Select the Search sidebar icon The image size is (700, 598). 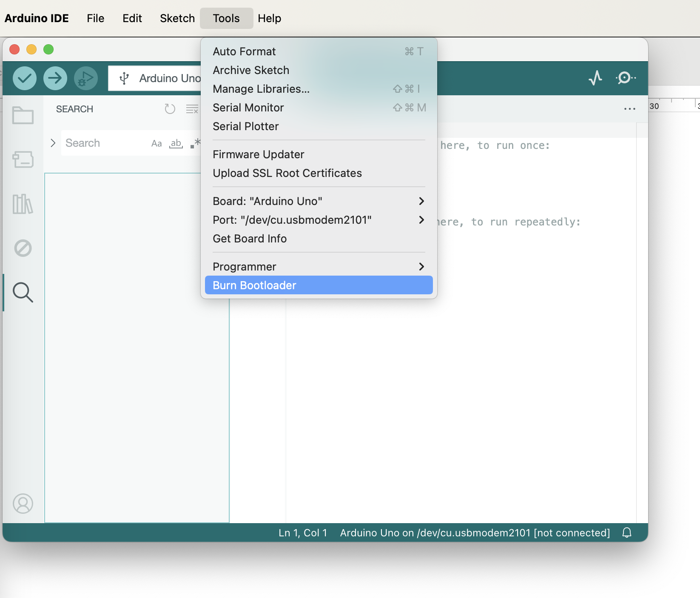(23, 293)
